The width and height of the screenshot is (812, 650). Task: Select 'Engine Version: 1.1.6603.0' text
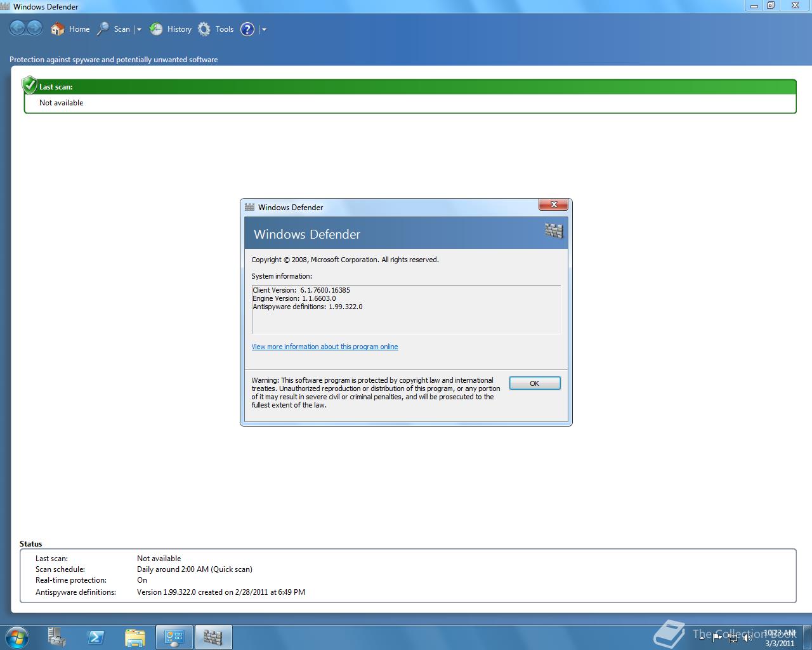point(294,298)
